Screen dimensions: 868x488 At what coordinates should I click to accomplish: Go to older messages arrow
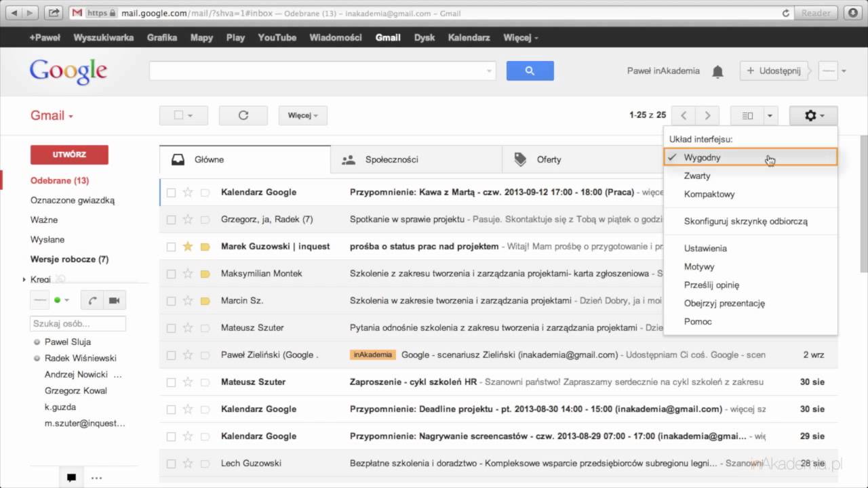tap(707, 116)
